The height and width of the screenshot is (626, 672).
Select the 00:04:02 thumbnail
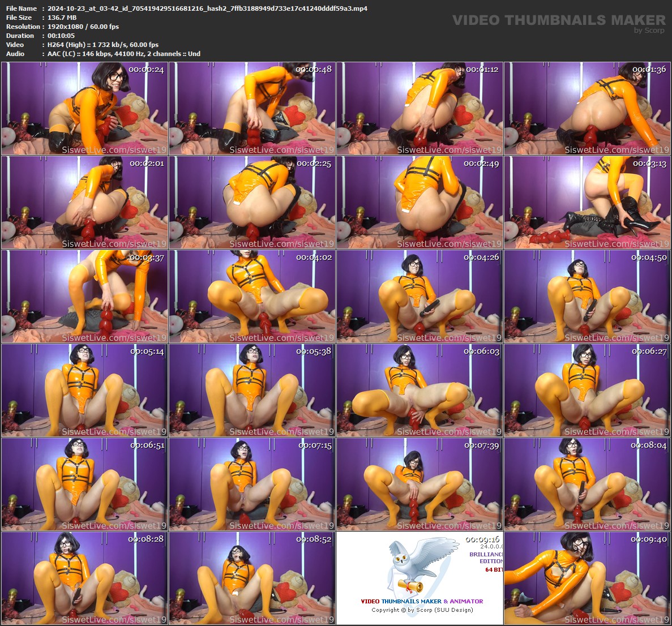252,296
